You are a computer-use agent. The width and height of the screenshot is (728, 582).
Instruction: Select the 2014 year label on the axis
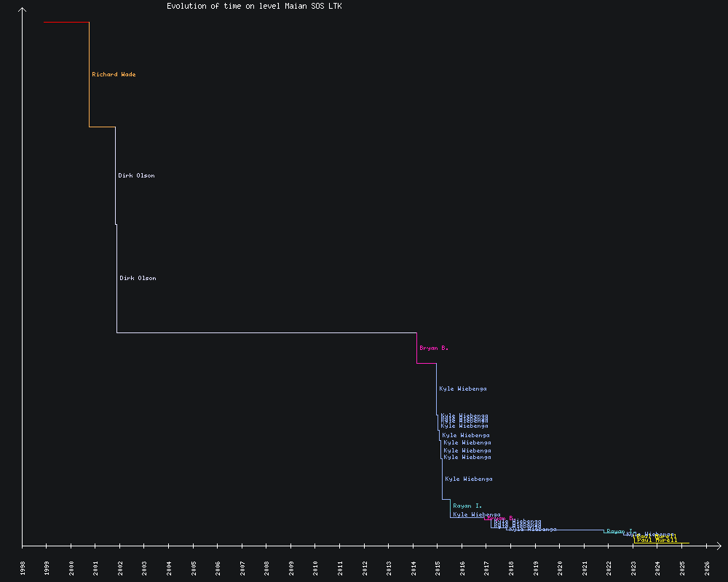414,567
